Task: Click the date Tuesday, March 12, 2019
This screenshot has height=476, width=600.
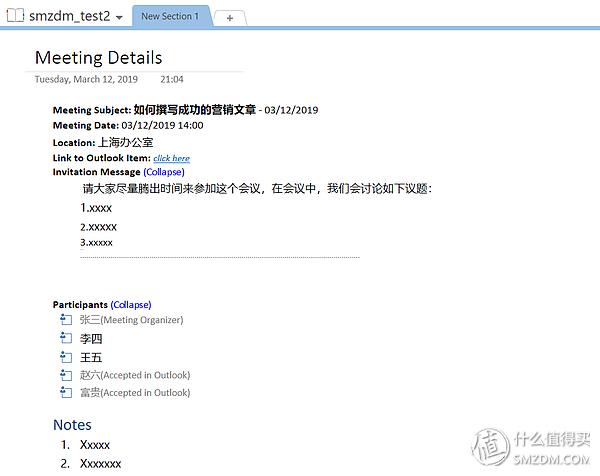Action: [x=86, y=79]
